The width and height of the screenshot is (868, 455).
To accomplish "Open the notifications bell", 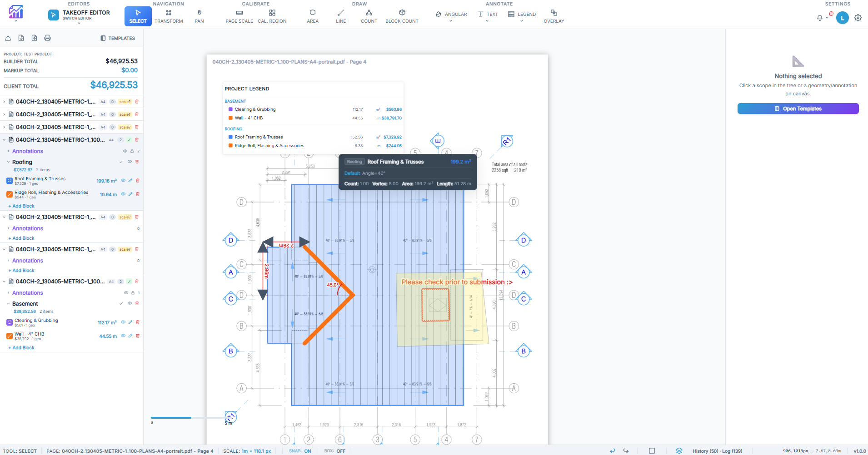I will (819, 18).
